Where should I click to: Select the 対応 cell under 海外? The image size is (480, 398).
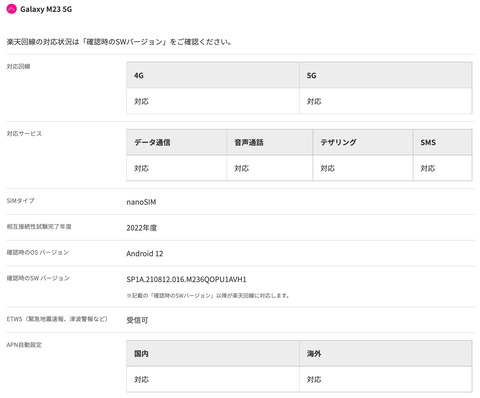coord(386,379)
